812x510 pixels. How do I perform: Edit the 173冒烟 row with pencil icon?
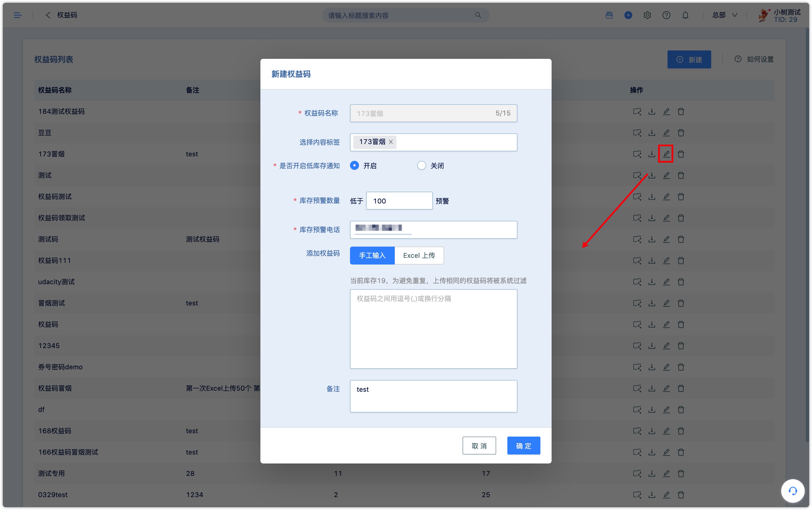666,154
